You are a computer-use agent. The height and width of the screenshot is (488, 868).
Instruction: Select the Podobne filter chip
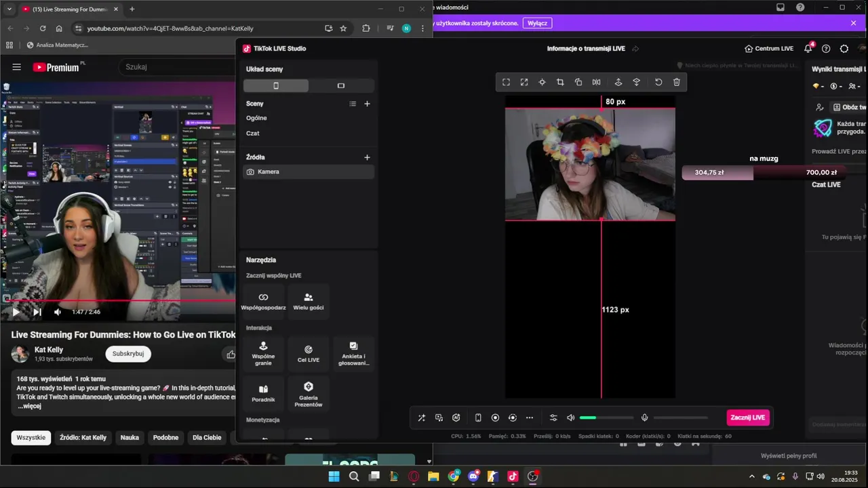click(165, 438)
